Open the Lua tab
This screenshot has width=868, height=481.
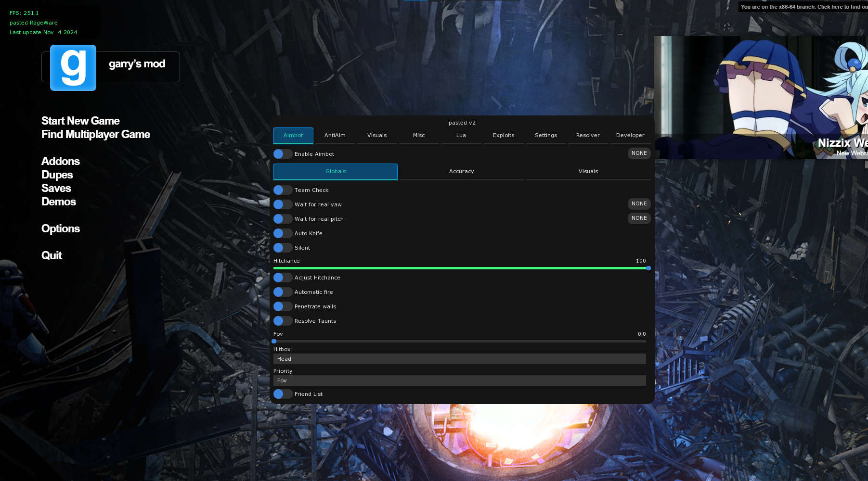coord(461,136)
